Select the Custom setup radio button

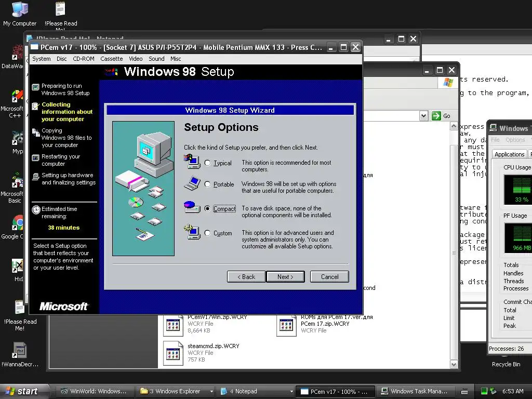(x=208, y=233)
